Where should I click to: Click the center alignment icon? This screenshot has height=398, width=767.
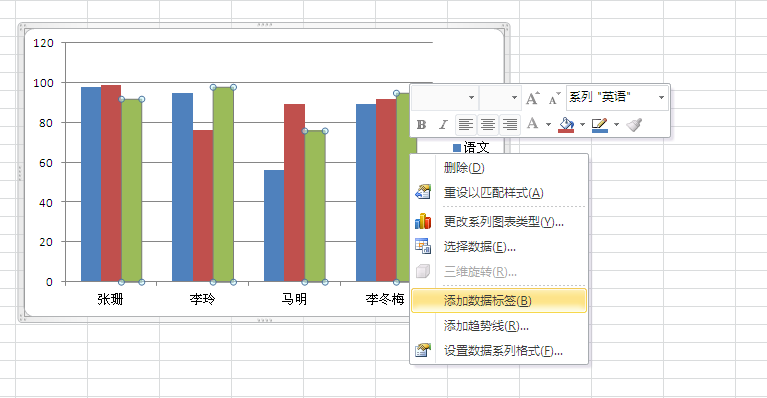(488, 125)
